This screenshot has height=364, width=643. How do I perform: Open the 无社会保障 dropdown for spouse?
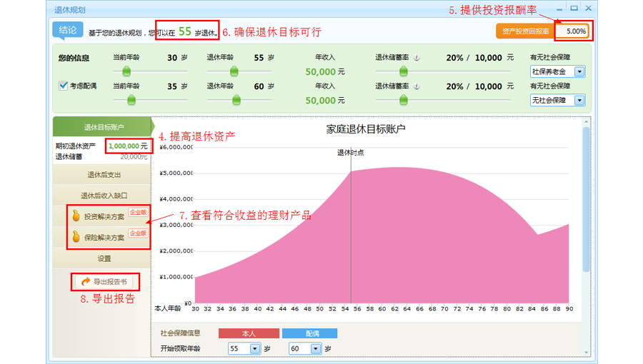(x=557, y=101)
